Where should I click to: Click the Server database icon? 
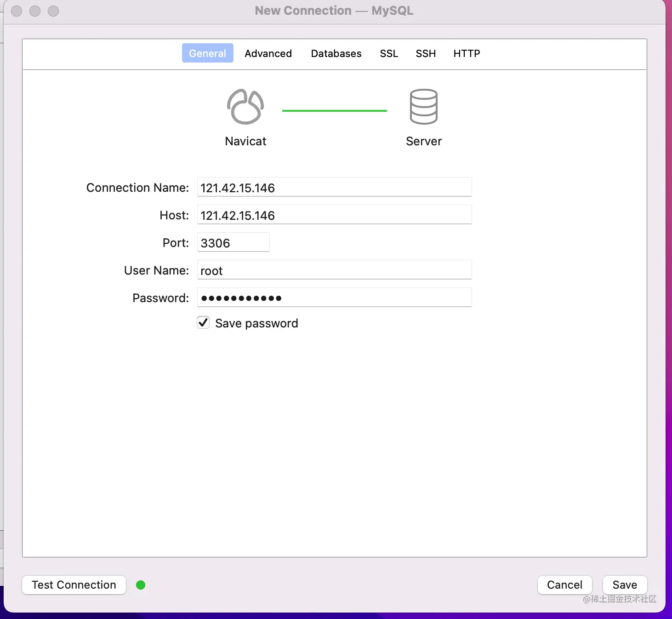tap(423, 107)
